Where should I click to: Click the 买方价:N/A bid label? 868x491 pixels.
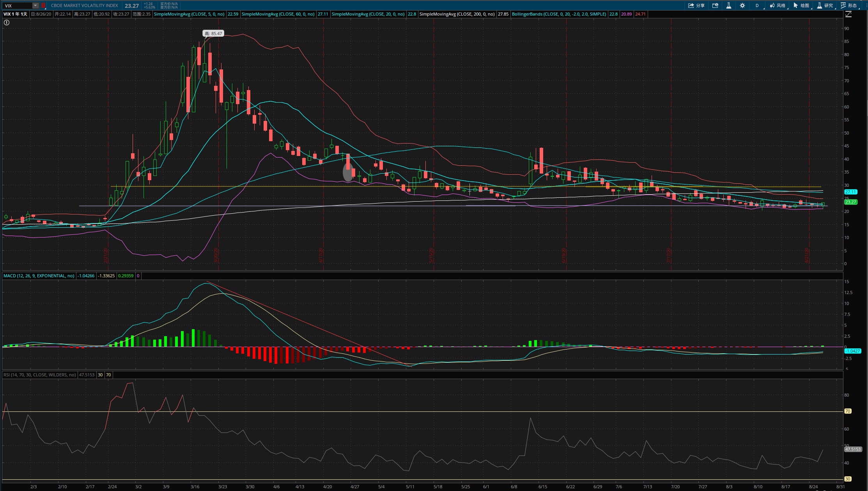point(169,4)
